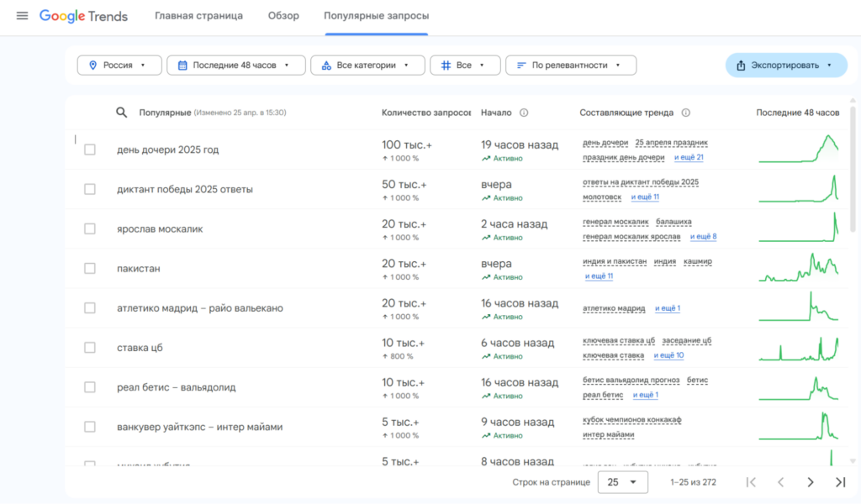Open the Все trend status dropdown
The width and height of the screenshot is (861, 504).
(465, 66)
